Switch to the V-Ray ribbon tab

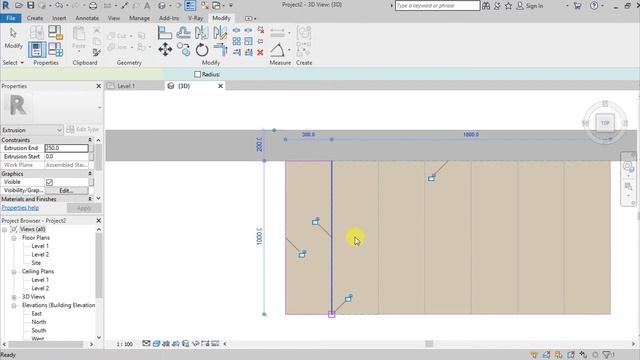click(x=196, y=18)
